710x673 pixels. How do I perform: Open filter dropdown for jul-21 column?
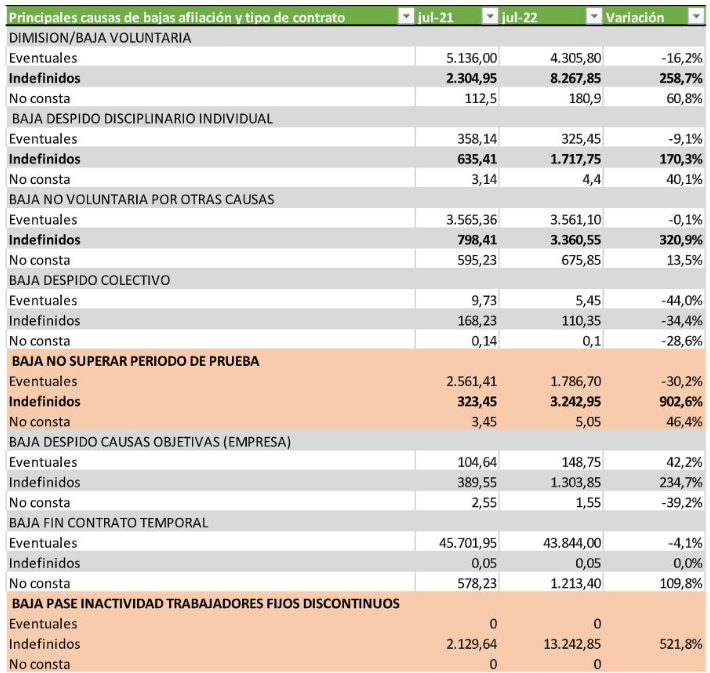[x=489, y=17]
